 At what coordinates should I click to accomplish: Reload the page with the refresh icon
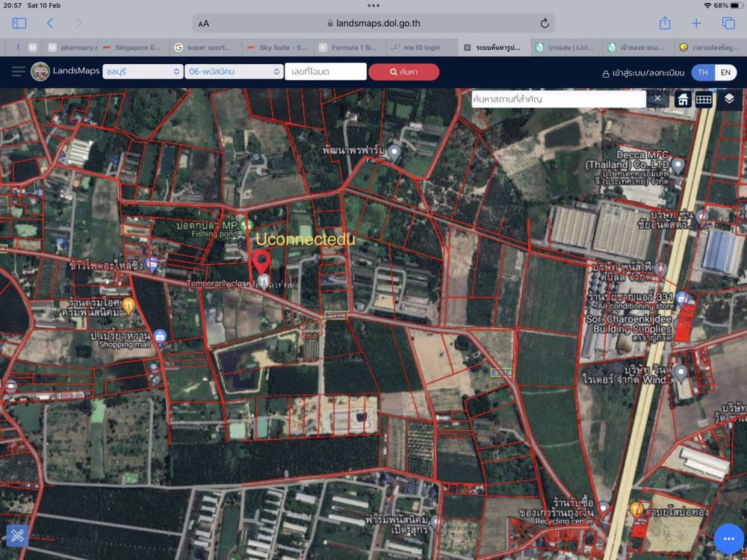tap(545, 23)
